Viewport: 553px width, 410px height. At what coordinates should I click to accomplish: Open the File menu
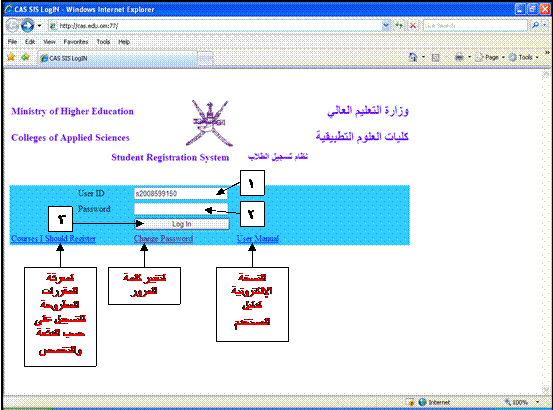(12, 42)
